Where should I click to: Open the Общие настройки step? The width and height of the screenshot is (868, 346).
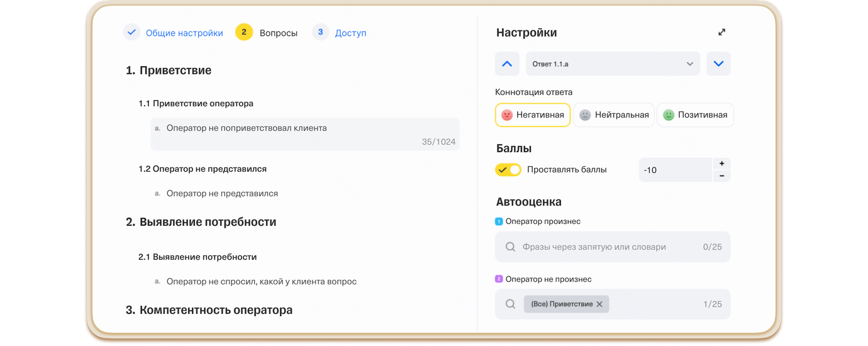pyautogui.click(x=184, y=33)
